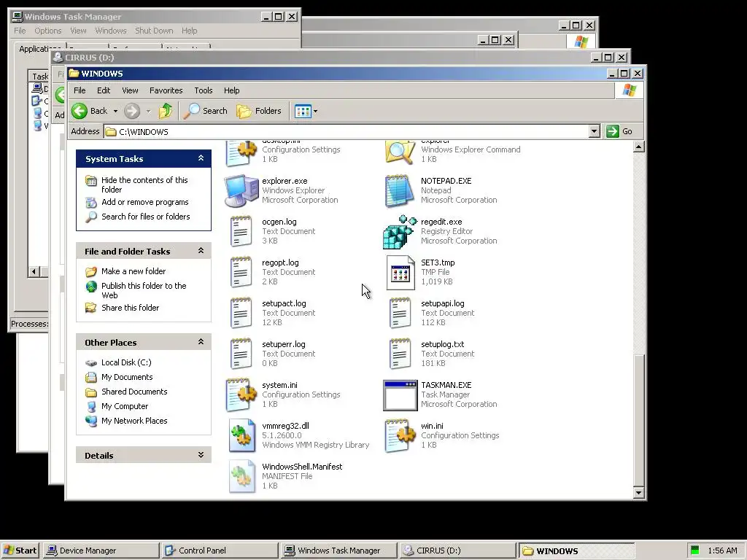Viewport: 747px width, 560px height.
Task: Open Local Disk (C:) in Other Places
Action: coord(118,362)
